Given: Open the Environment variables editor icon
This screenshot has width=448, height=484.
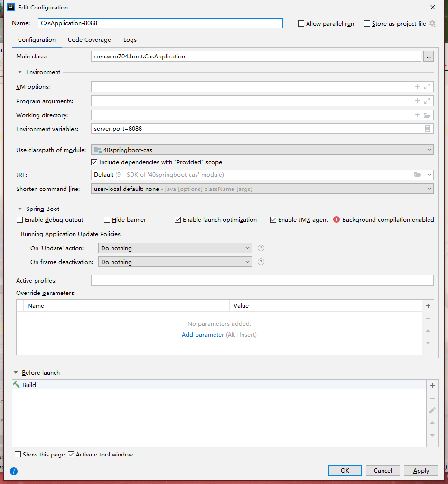Looking at the screenshot, I should pyautogui.click(x=427, y=129).
